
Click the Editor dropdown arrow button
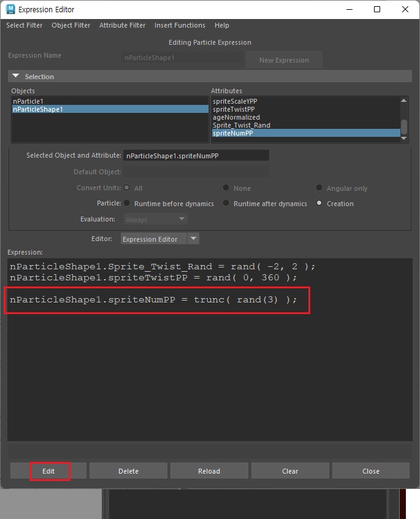tap(194, 239)
